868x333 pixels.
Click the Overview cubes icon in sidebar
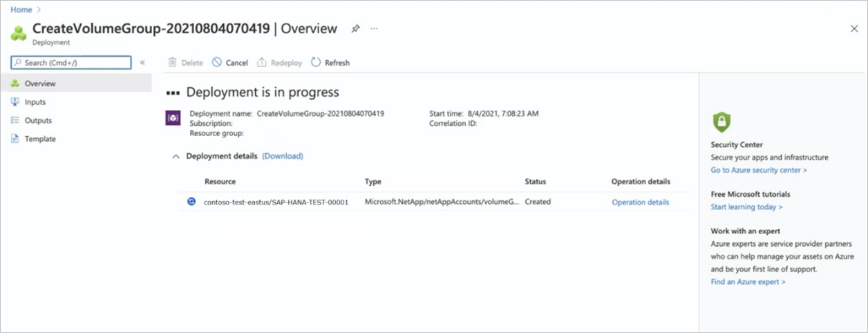(15, 84)
